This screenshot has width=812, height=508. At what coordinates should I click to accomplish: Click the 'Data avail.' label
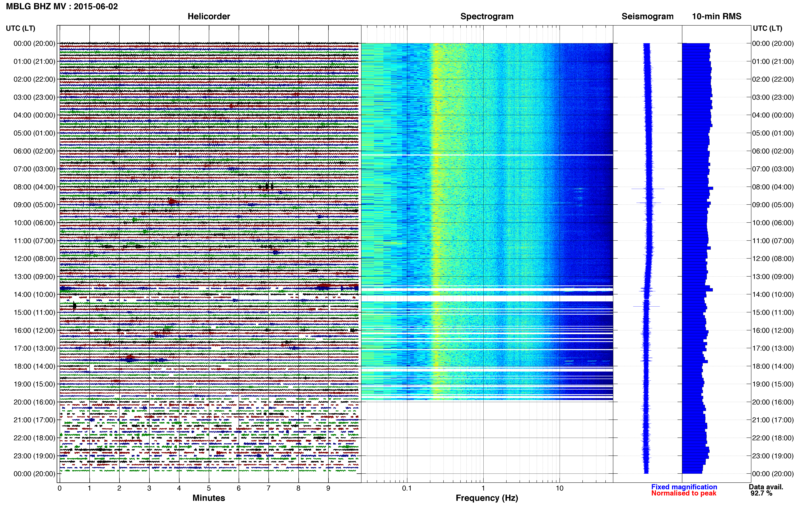[766, 487]
